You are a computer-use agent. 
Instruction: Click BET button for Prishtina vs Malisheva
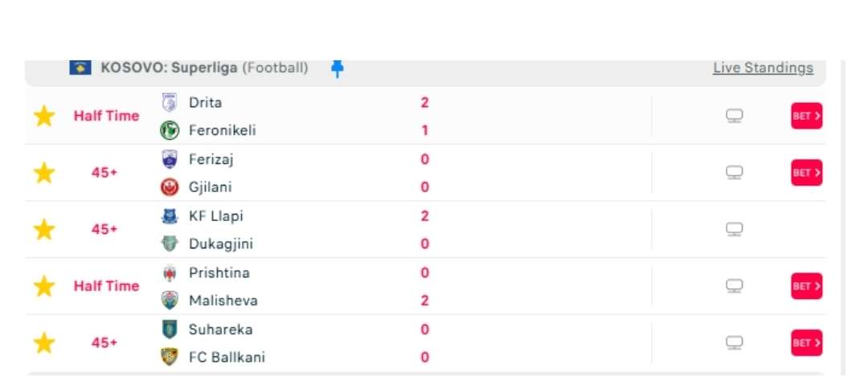click(807, 286)
